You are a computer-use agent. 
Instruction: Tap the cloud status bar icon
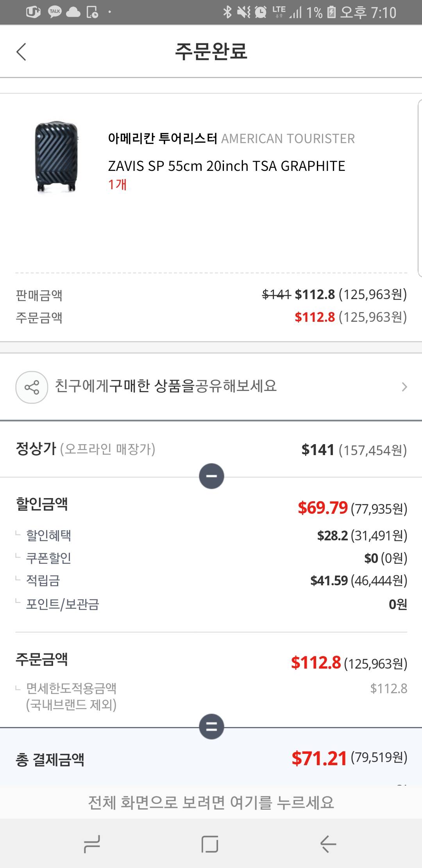(x=73, y=13)
